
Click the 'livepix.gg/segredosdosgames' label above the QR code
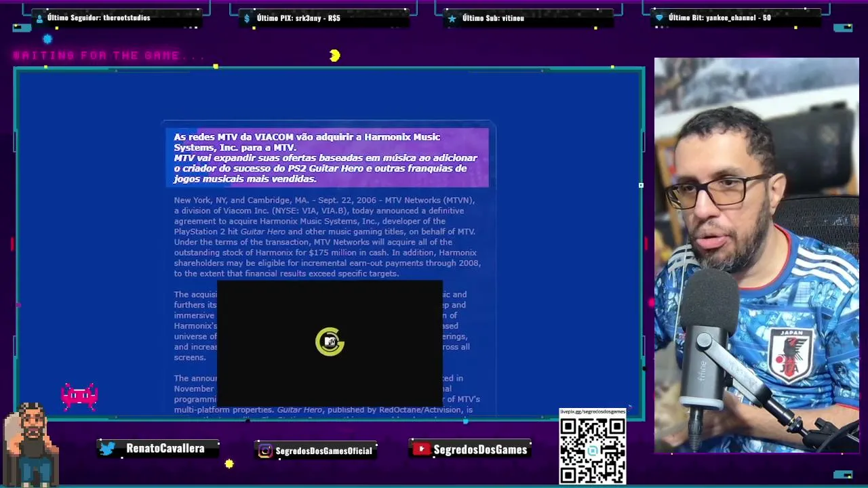592,411
